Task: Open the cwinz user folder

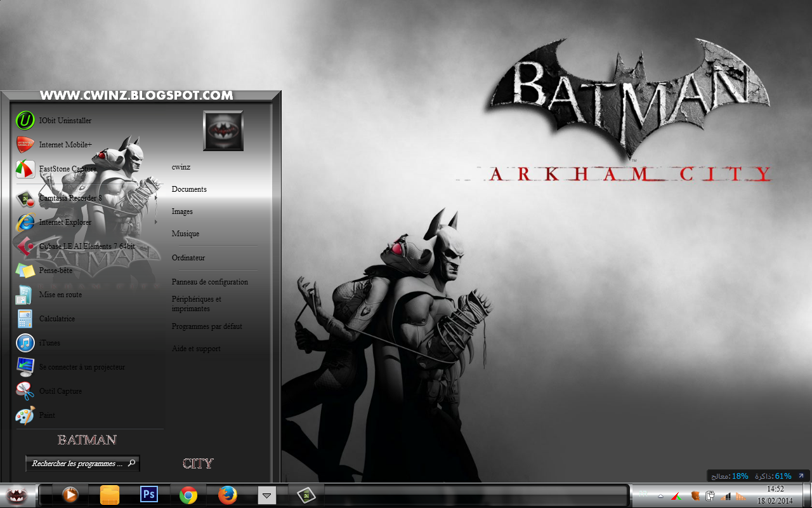Action: click(x=181, y=167)
